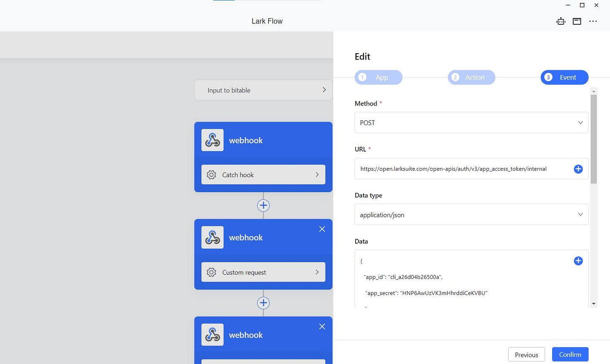Open the Custom request settings row

tap(263, 272)
